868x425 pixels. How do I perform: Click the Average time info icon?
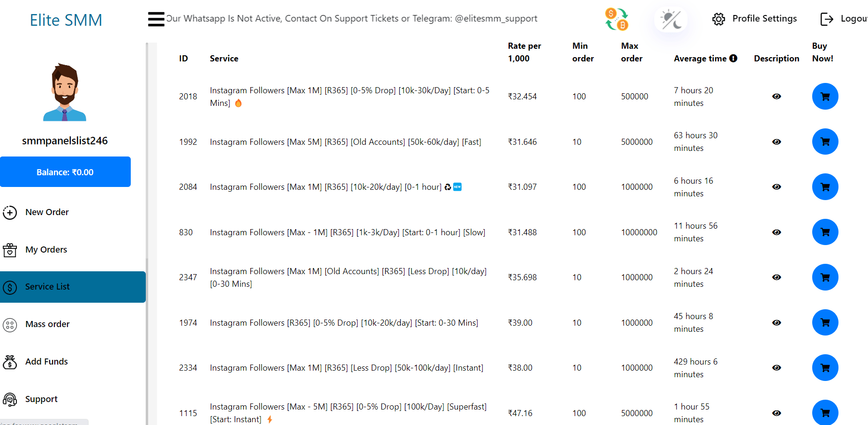click(733, 59)
